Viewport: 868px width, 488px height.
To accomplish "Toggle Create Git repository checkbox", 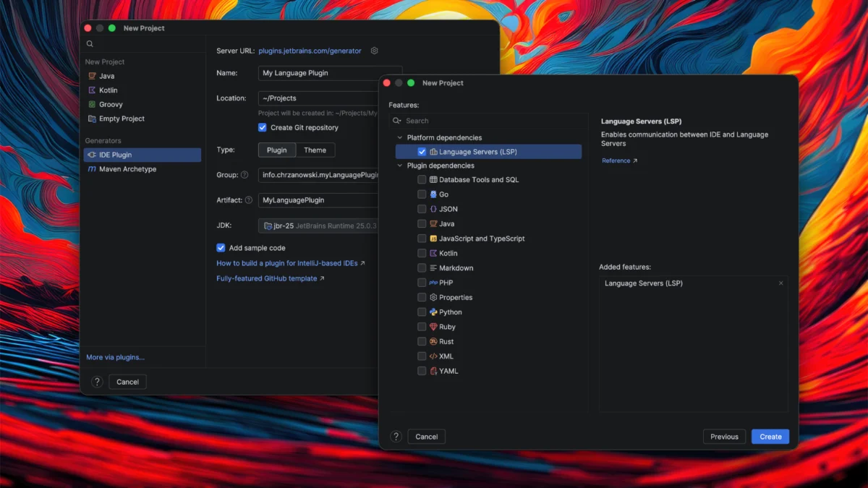I will (x=263, y=127).
